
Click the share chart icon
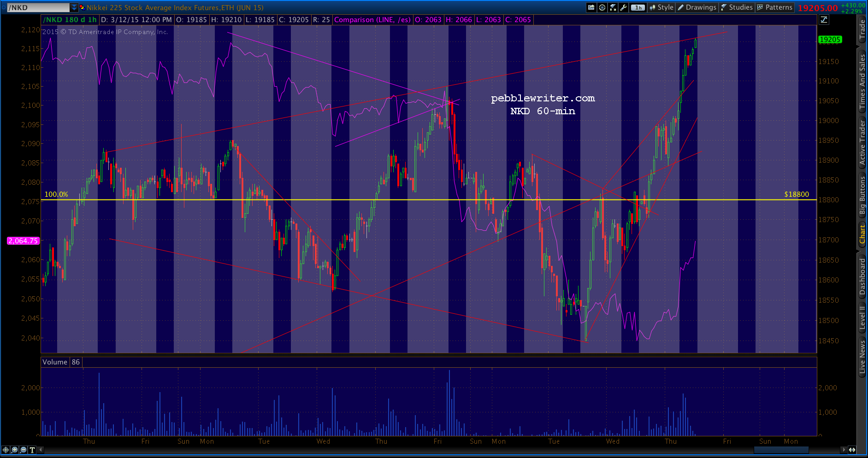tap(591, 7)
